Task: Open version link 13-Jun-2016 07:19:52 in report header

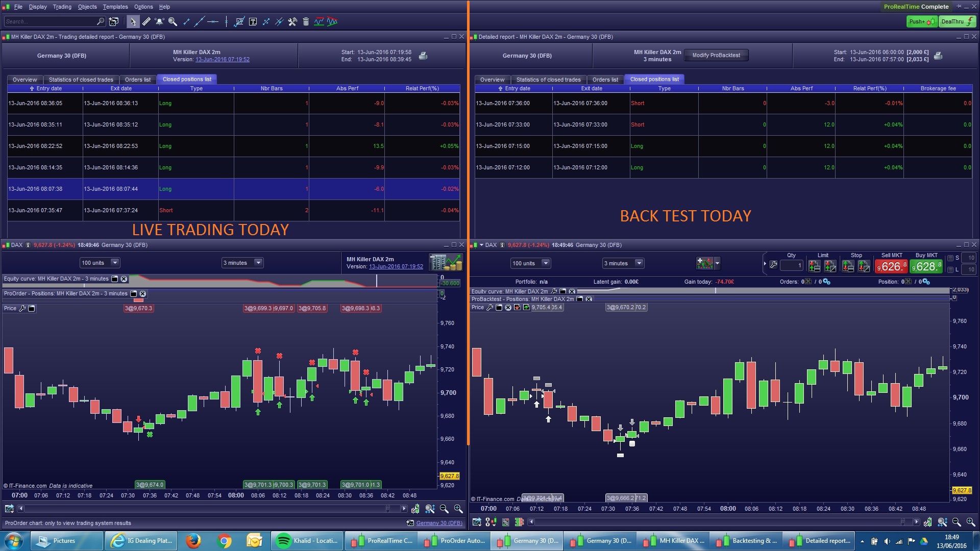Action: pos(223,59)
